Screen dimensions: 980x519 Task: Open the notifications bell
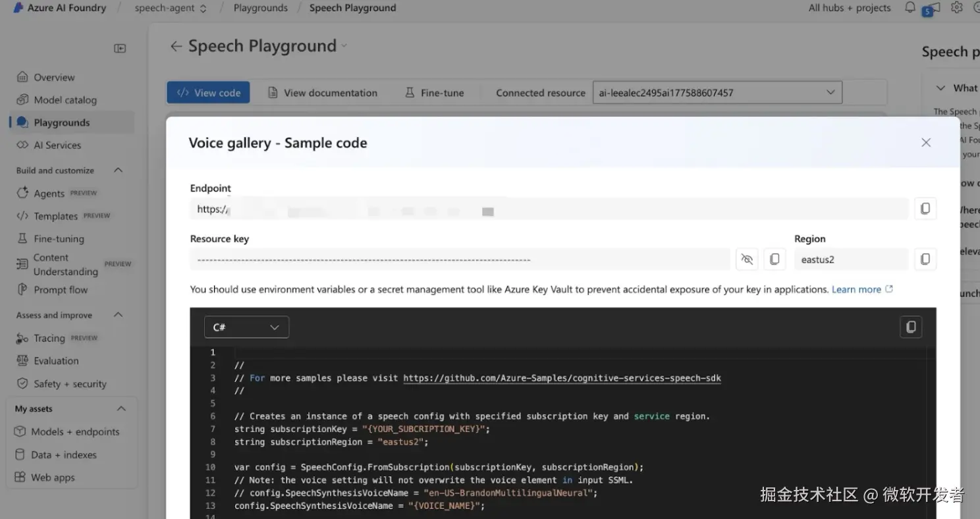pyautogui.click(x=910, y=8)
